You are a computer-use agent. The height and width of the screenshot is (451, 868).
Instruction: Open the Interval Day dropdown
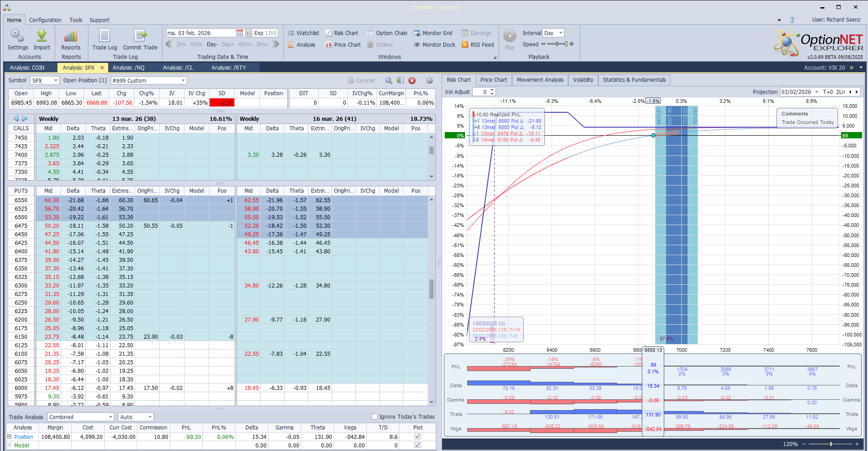pos(561,33)
